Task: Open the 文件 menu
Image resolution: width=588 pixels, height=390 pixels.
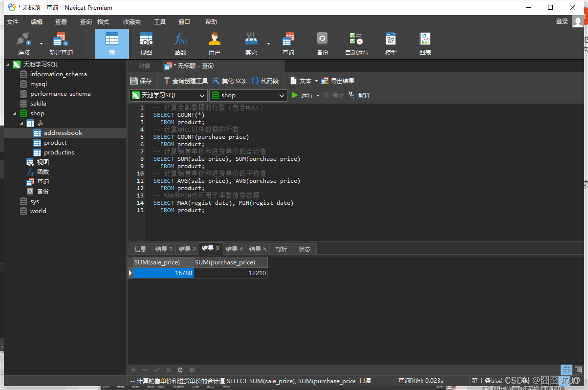Action: coord(13,22)
